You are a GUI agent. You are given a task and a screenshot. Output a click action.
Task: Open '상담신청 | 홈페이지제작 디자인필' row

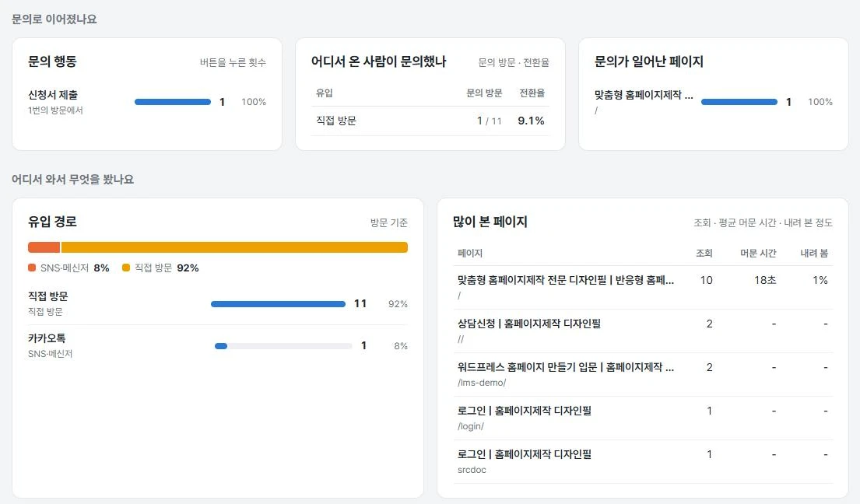click(x=643, y=331)
